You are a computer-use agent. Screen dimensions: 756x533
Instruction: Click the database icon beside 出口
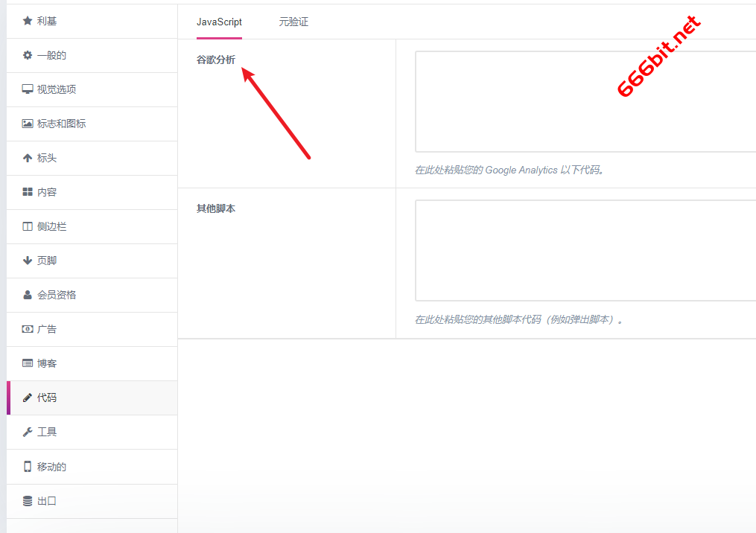click(x=28, y=501)
